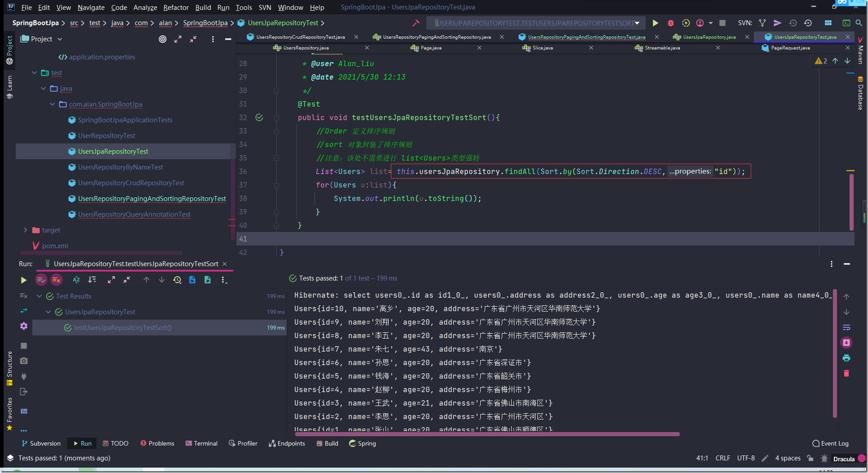Toggle the Maven side panel
Screen dimensions: 868x473
pyautogui.click(x=860, y=50)
